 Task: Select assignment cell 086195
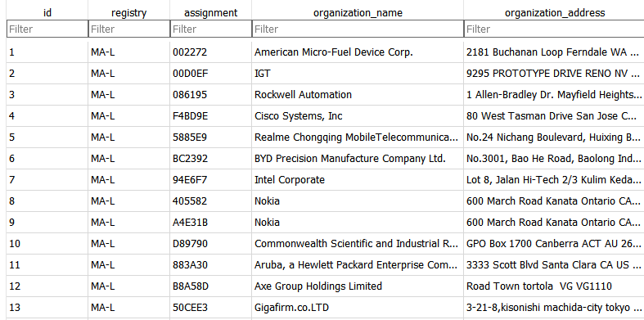click(210, 95)
